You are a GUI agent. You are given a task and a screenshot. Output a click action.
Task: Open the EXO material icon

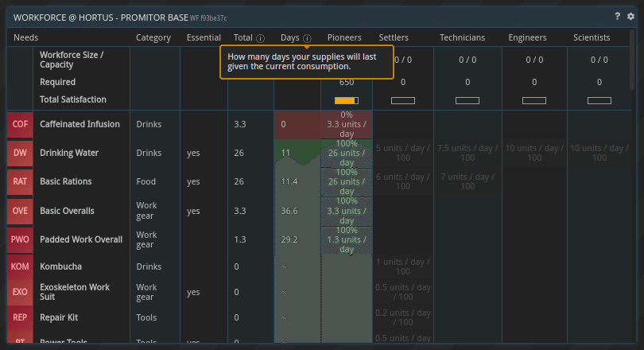pos(20,292)
